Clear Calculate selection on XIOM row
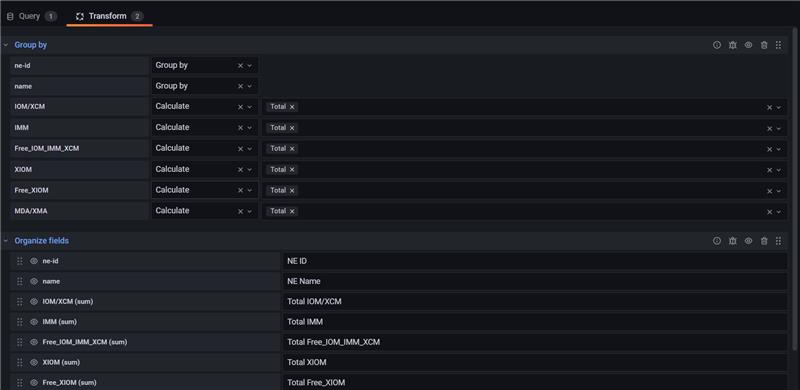The image size is (800, 390). coord(240,169)
